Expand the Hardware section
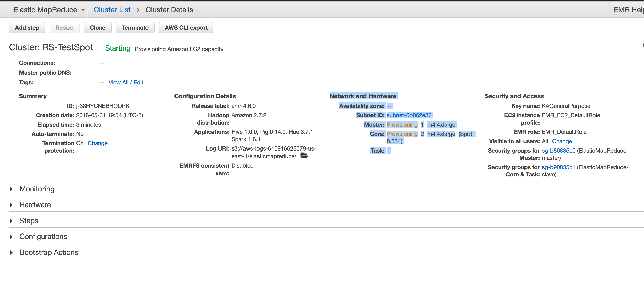The image size is (644, 284). [35, 205]
